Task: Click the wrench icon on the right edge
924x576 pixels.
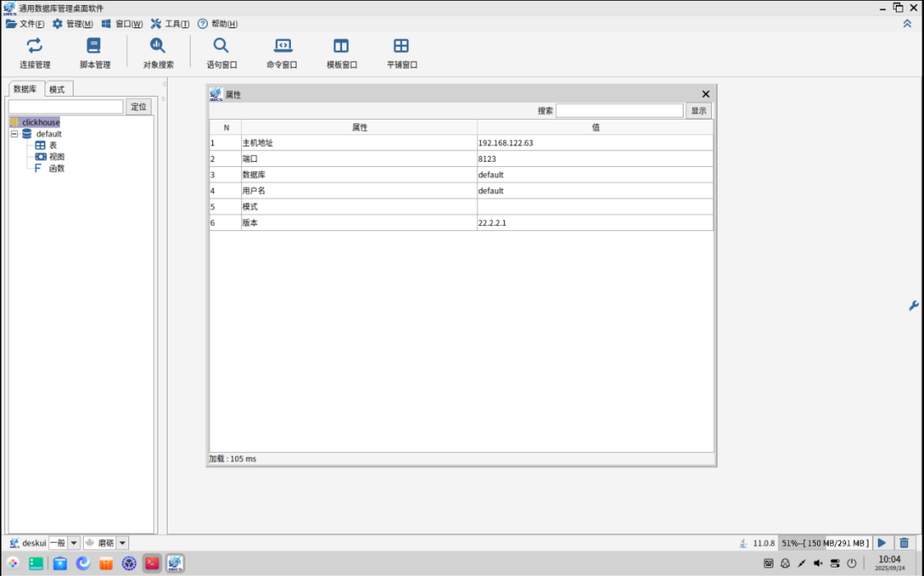Action: click(914, 306)
